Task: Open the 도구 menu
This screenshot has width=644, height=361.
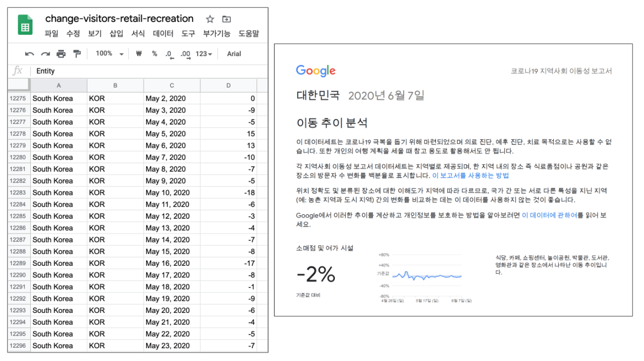Action: [x=188, y=34]
